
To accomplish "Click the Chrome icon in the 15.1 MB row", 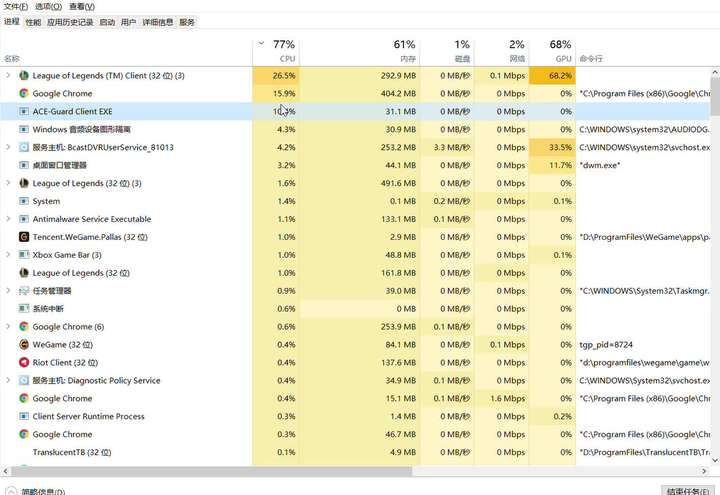I will pyautogui.click(x=24, y=398).
